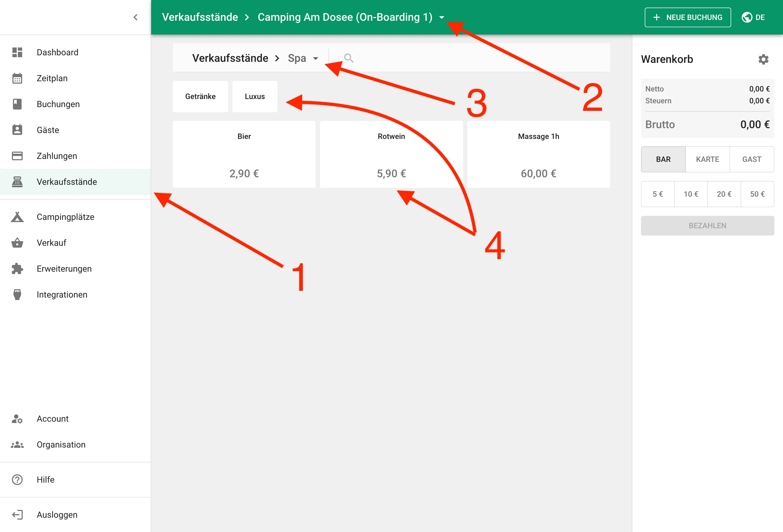783x532 pixels.
Task: Click the product search magnifier icon
Action: (348, 58)
